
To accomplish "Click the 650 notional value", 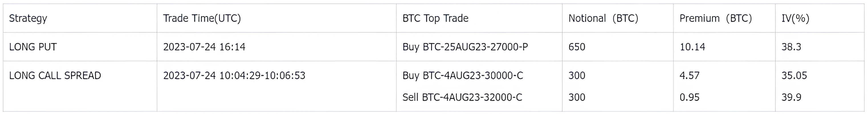I will 577,47.
